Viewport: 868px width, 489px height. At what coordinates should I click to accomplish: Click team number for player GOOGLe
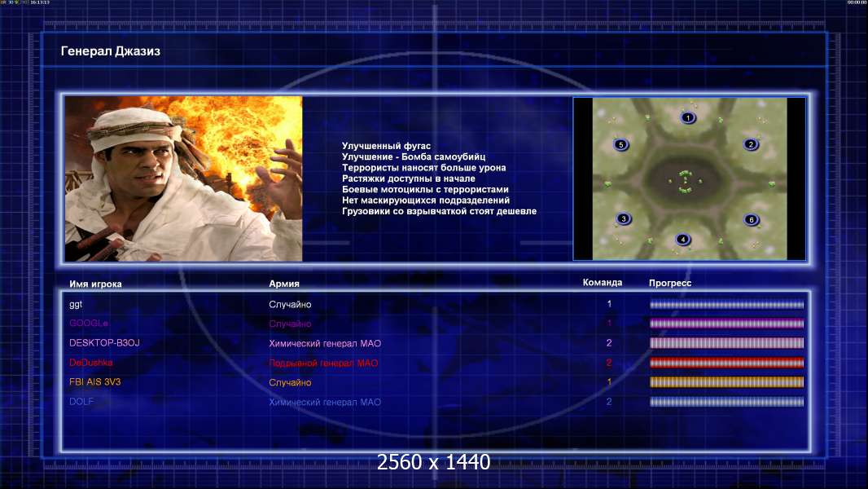pos(609,324)
